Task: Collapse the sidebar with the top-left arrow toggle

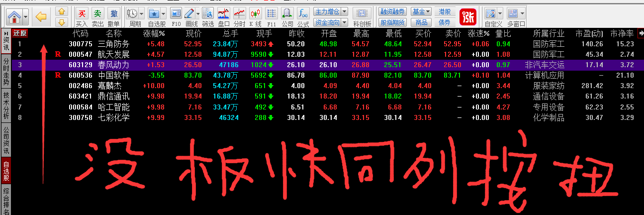Action: pyautogui.click(x=6, y=34)
